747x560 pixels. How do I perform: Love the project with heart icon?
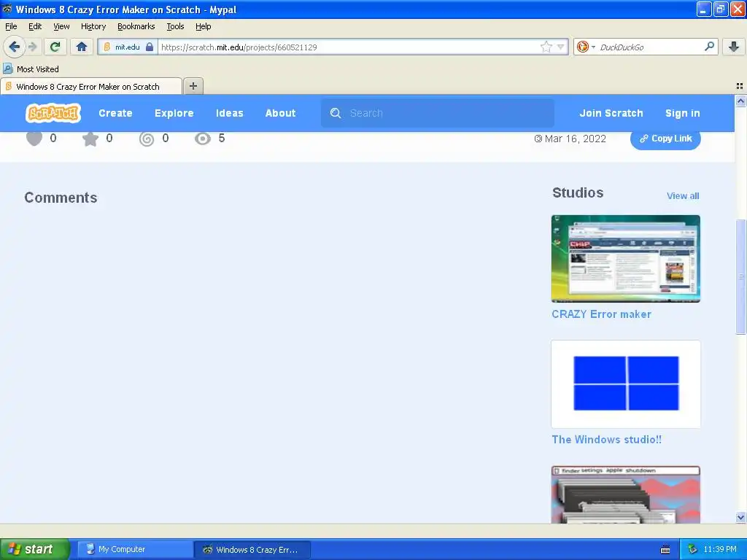click(x=34, y=139)
